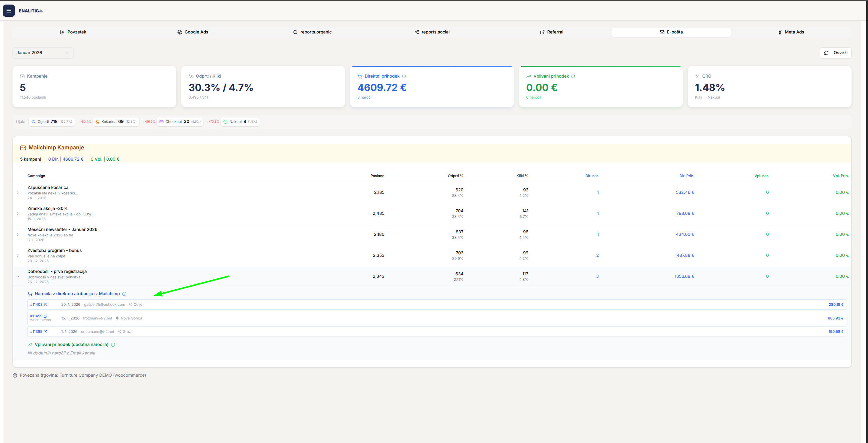Click info icon beside Vplivani prihodek card
868x443 pixels.
(x=573, y=76)
